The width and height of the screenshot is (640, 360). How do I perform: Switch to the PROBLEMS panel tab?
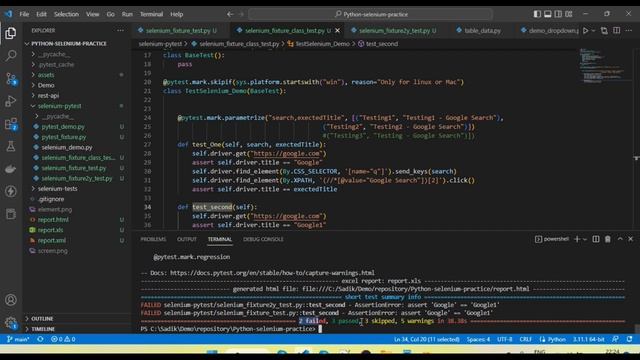click(153, 239)
